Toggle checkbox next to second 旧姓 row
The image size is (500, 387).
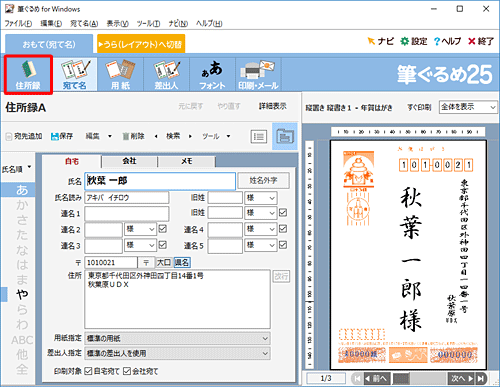(x=283, y=213)
